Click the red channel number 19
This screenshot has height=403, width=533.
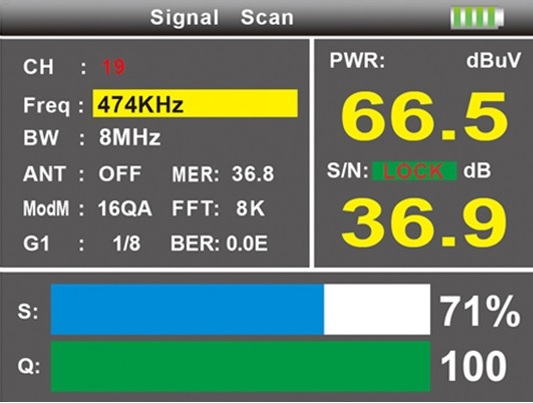114,67
